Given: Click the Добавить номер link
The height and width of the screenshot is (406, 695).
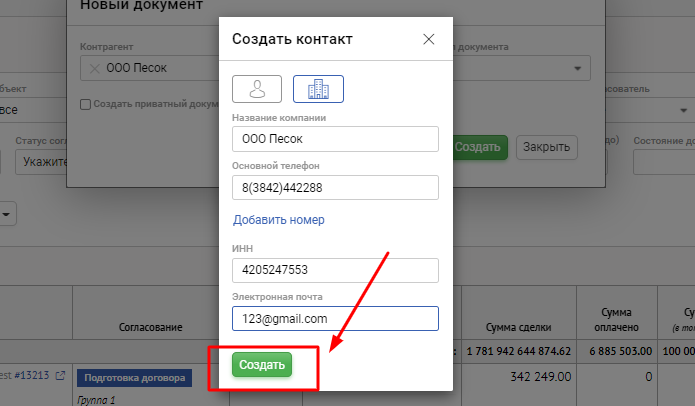Looking at the screenshot, I should [x=279, y=220].
